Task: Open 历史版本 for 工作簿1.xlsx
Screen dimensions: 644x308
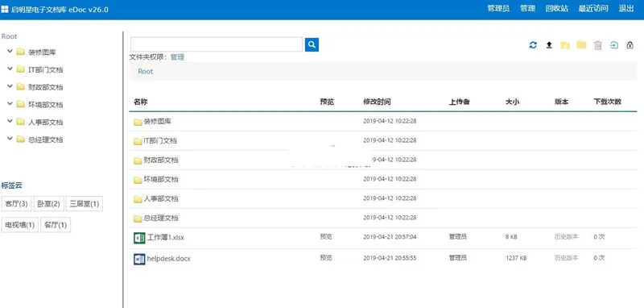Action: (567, 237)
